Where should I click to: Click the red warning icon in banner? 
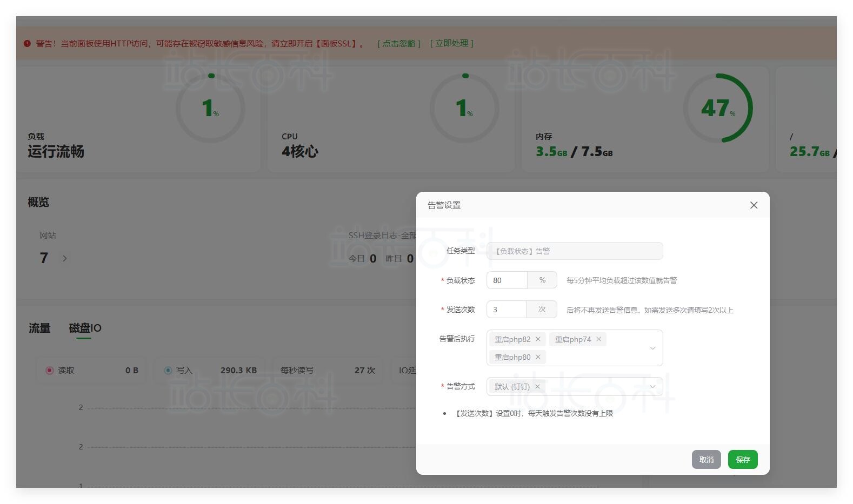click(27, 43)
